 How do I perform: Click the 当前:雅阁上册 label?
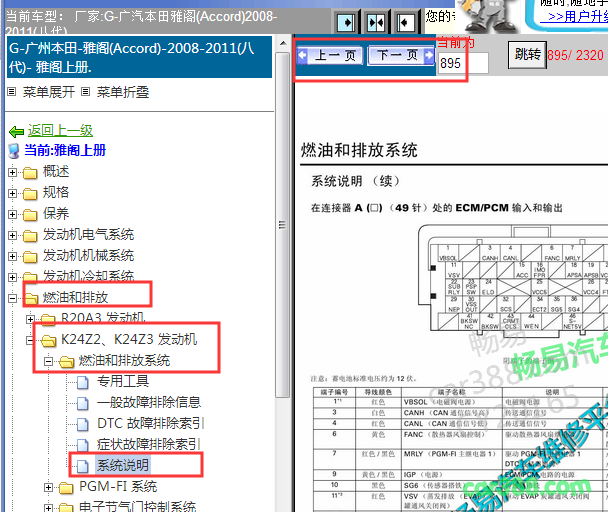tap(65, 150)
